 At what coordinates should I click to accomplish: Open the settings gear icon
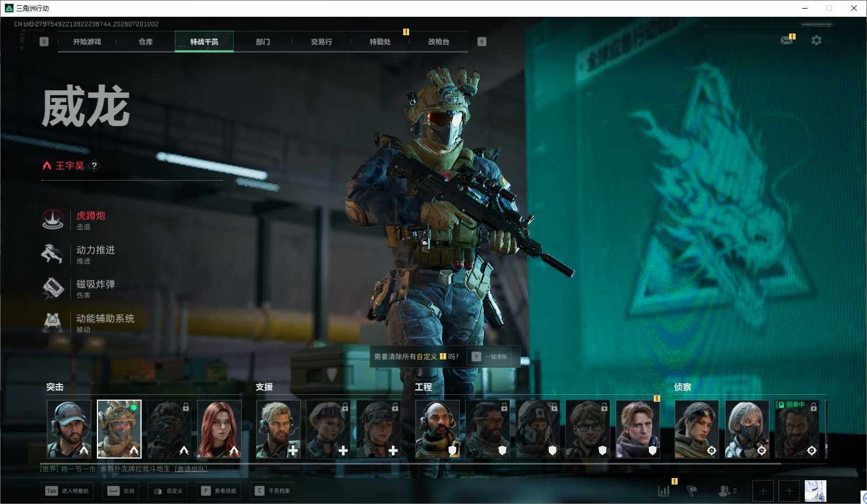[x=816, y=41]
